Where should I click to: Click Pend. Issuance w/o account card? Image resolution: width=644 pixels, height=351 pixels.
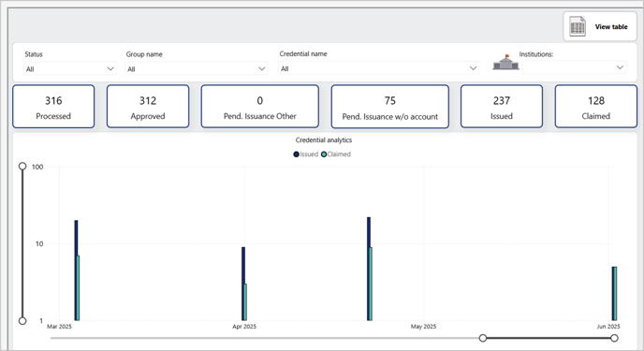point(389,107)
